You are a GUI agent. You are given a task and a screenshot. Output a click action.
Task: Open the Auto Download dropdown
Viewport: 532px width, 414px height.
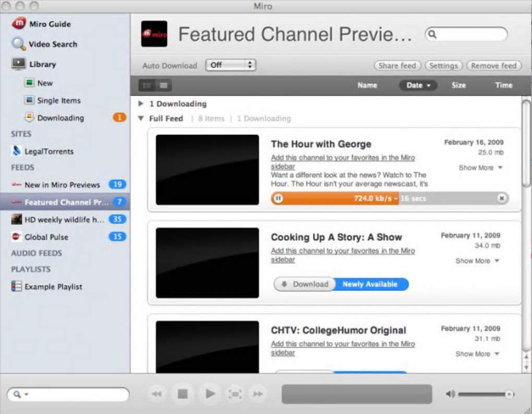pos(231,65)
